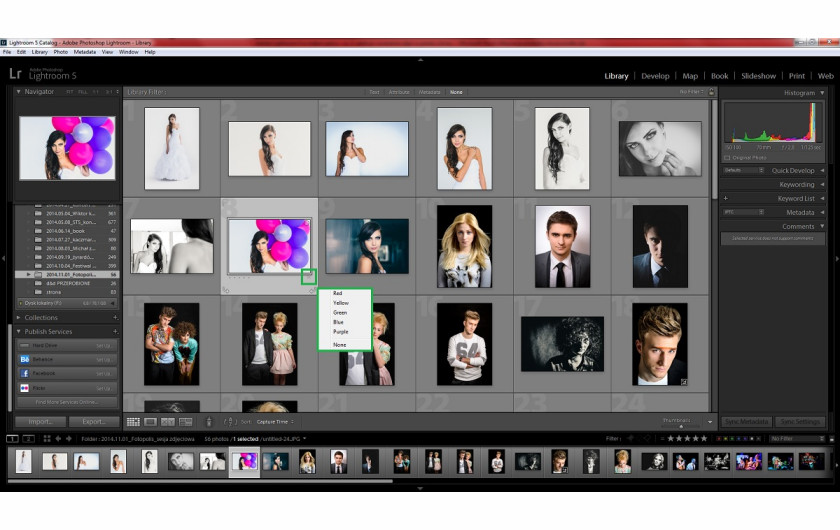Filter by rejected flag icon

[x=647, y=439]
